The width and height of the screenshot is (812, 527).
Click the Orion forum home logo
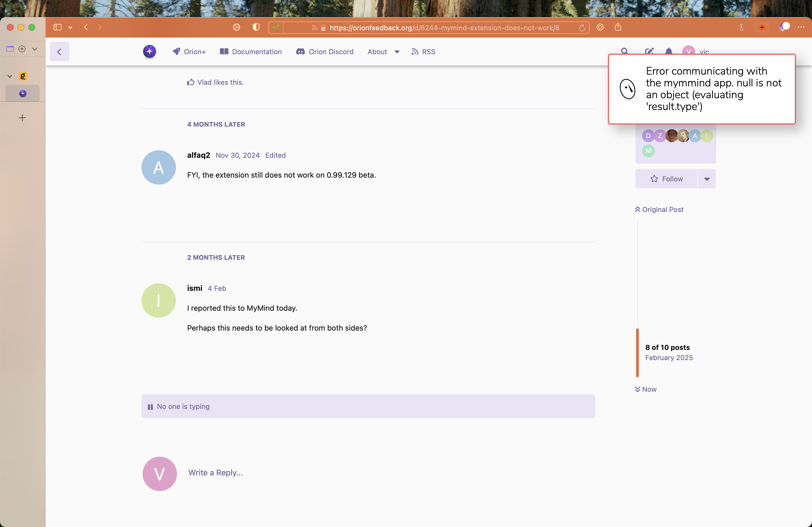pyautogui.click(x=150, y=52)
